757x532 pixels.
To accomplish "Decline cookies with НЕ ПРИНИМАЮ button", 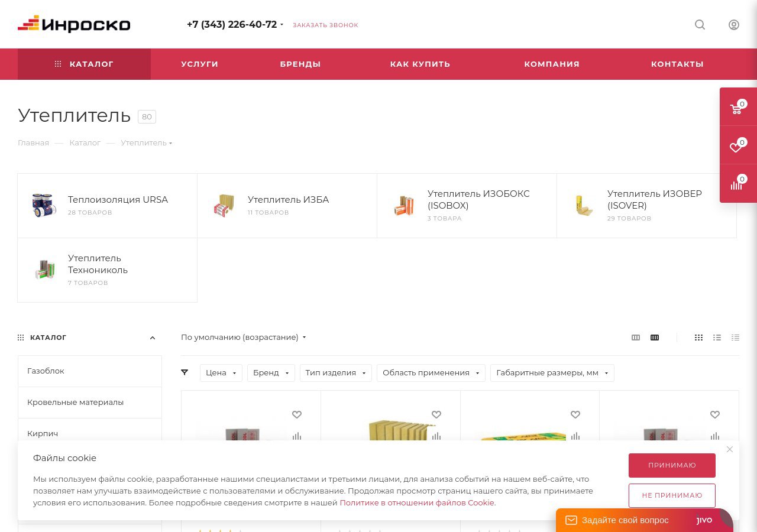I will tap(672, 495).
